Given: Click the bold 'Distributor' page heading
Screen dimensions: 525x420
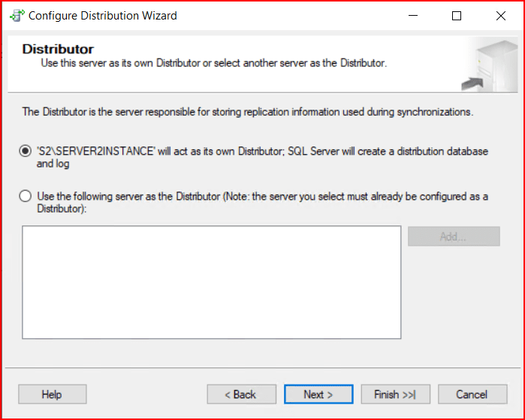Looking at the screenshot, I should [x=58, y=49].
